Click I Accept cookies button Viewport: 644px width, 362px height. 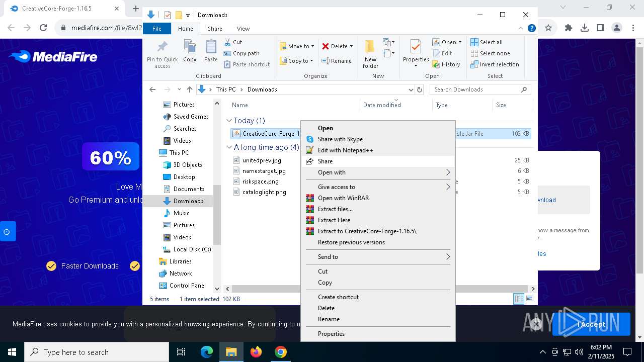click(592, 324)
